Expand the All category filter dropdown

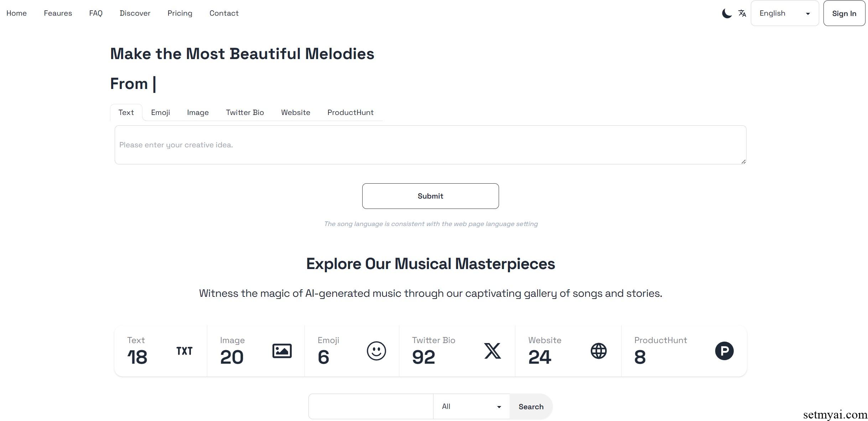point(471,406)
